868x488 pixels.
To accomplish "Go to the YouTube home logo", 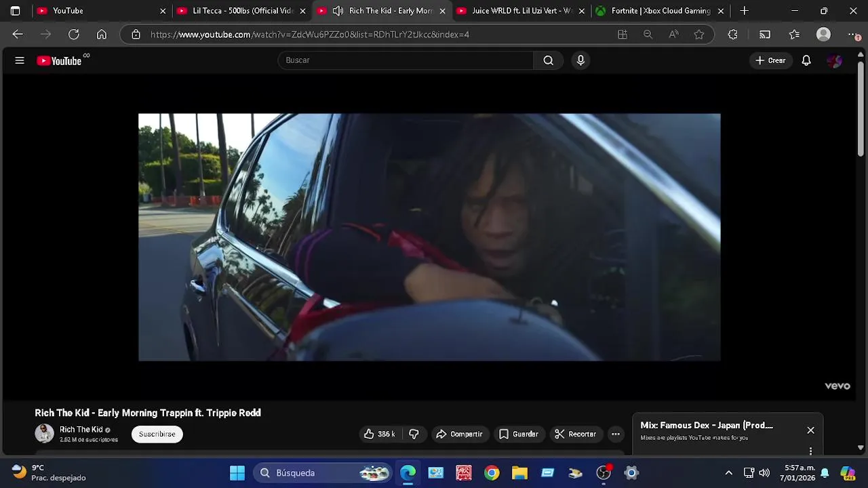I will pos(60,61).
